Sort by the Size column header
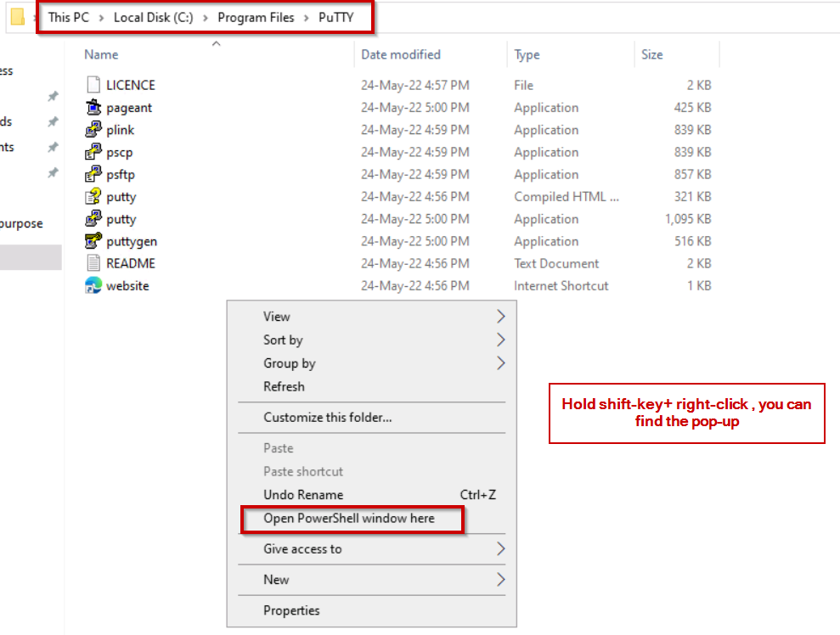 652,54
